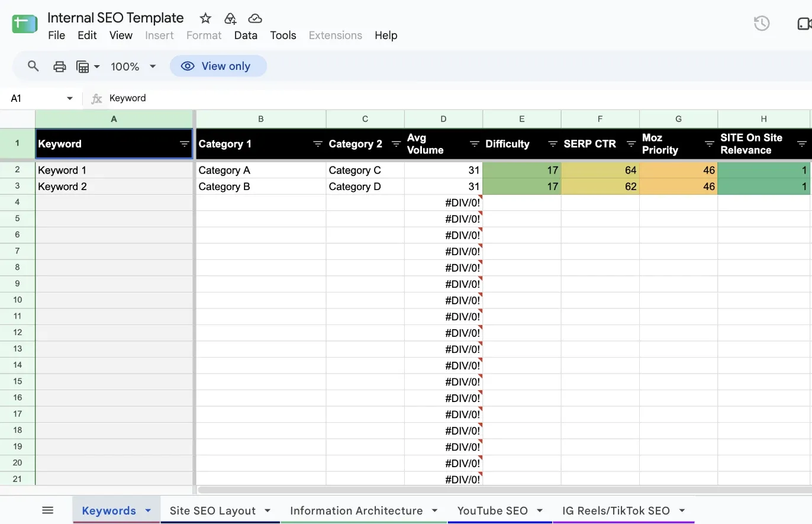Open Keywords tab dropdown arrow
The height and width of the screenshot is (524, 812).
148,510
